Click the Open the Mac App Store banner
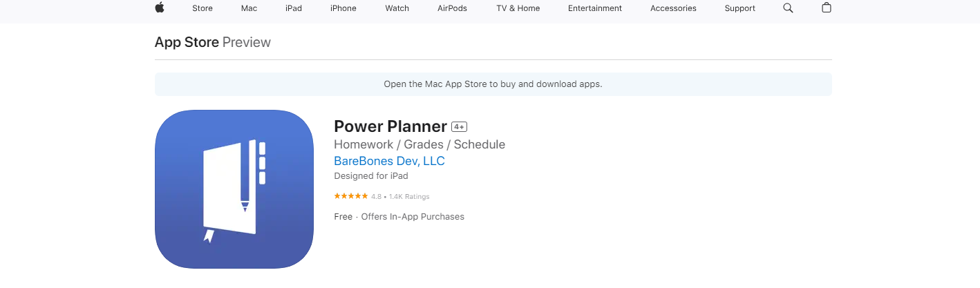The height and width of the screenshot is (288, 980). tap(493, 84)
